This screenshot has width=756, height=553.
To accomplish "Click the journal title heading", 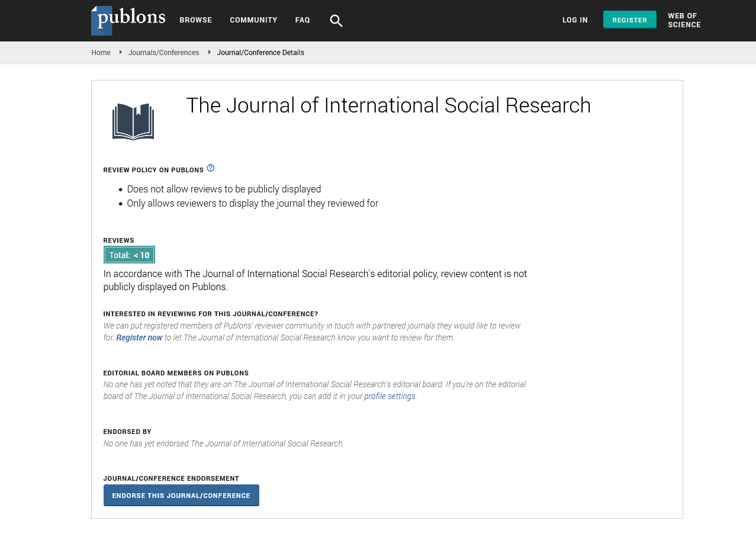I will coord(388,105).
